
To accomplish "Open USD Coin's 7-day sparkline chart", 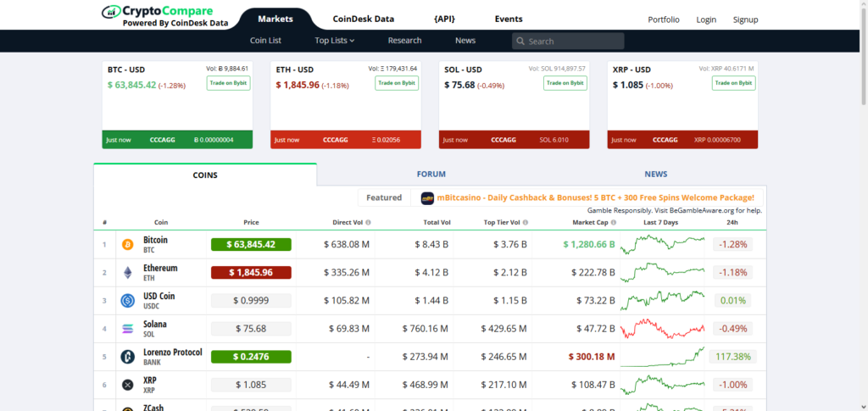I will pyautogui.click(x=662, y=301).
